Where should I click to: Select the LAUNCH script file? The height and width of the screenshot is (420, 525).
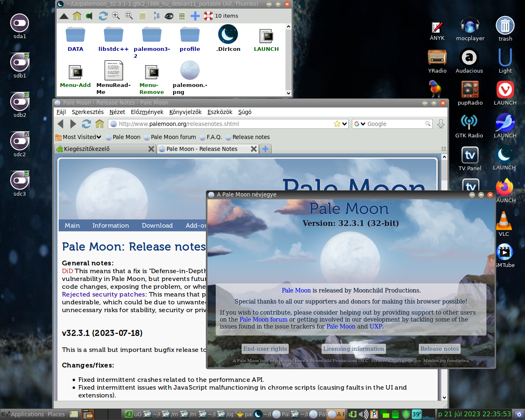click(x=266, y=40)
